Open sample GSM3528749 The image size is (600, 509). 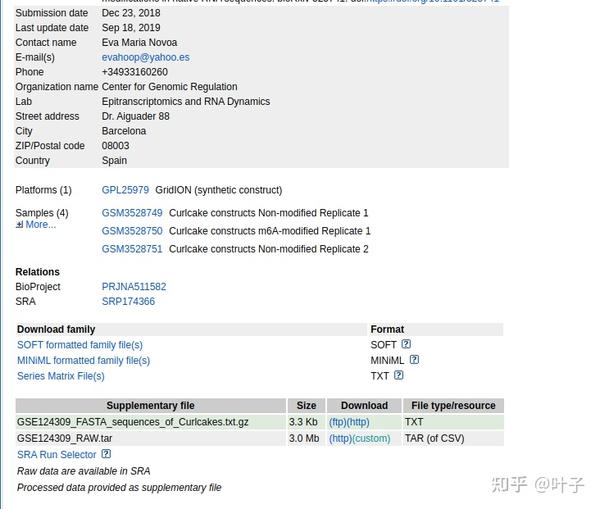click(x=132, y=213)
